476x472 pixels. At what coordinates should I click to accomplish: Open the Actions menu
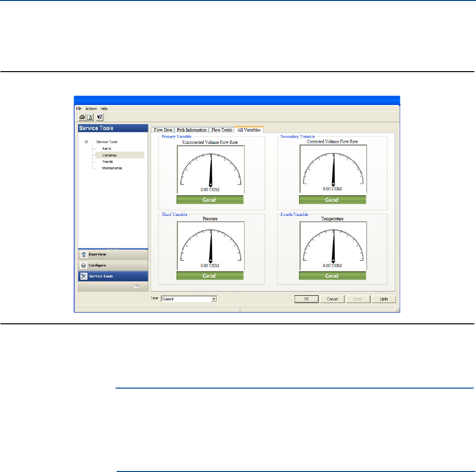(x=91, y=108)
